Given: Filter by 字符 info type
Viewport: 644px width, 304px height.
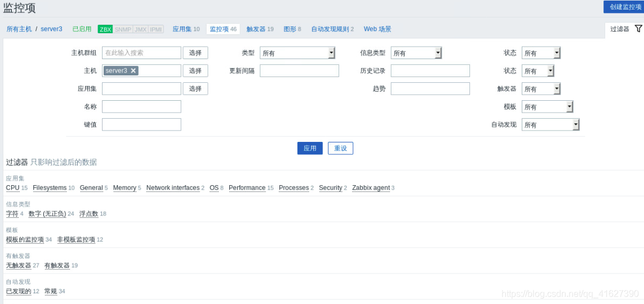Looking at the screenshot, I should (x=12, y=214).
